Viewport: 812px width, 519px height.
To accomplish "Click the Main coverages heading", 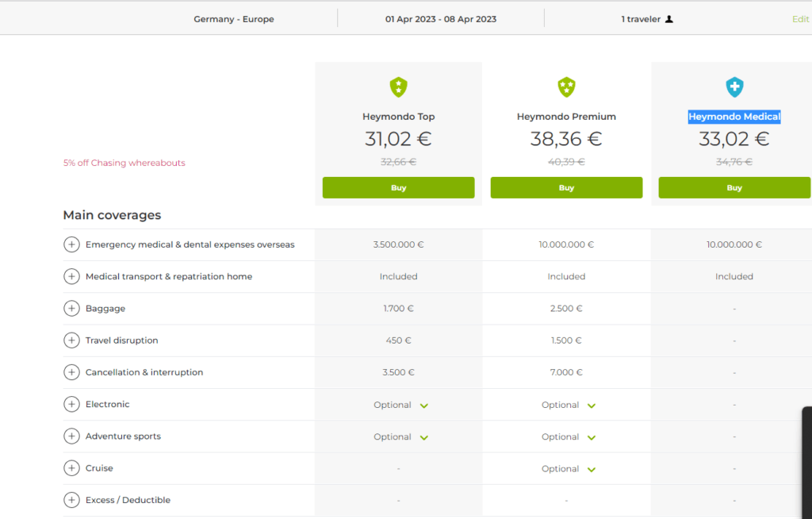I will pyautogui.click(x=112, y=215).
